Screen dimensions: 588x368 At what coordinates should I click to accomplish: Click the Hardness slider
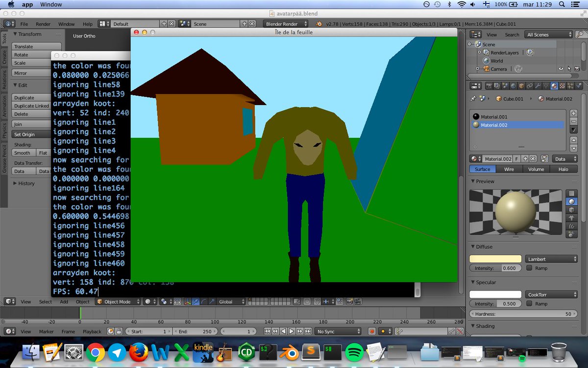click(523, 314)
